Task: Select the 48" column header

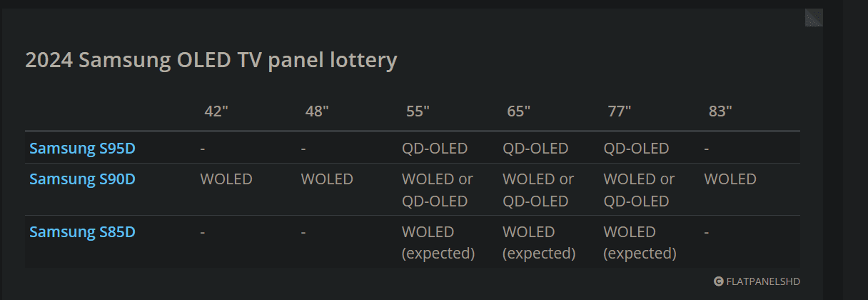Action: (316, 111)
